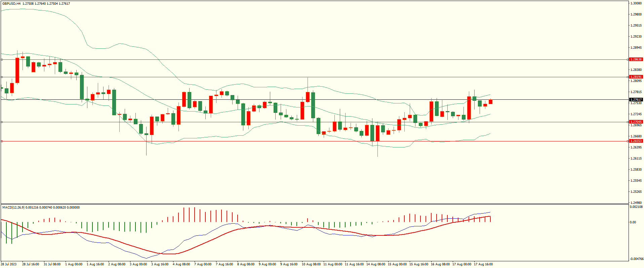Click the 1.26395 price scale label
This screenshot has width=644, height=268.
(636, 147)
